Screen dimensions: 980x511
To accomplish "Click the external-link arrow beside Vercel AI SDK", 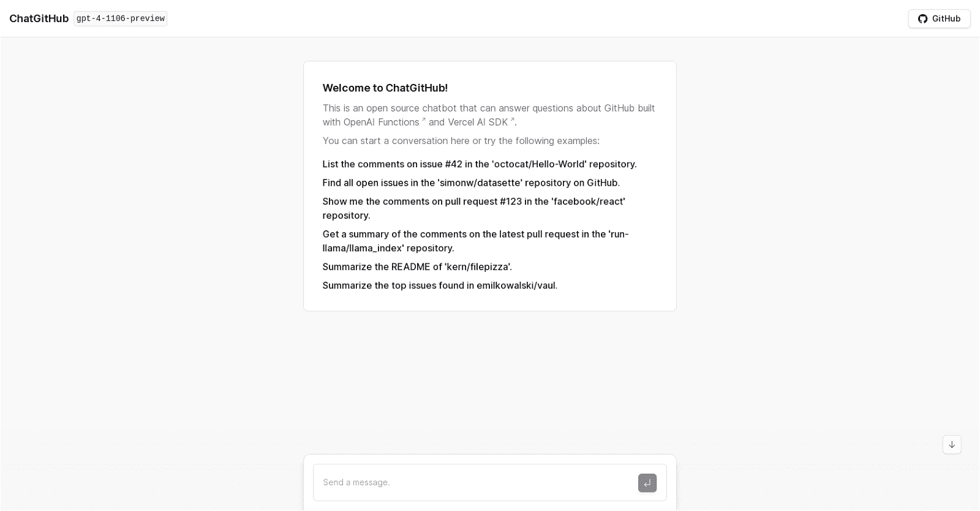I will 512,118.
